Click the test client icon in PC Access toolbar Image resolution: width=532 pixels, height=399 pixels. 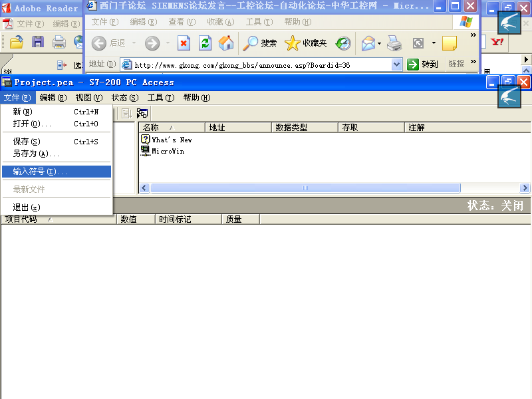[x=142, y=113]
